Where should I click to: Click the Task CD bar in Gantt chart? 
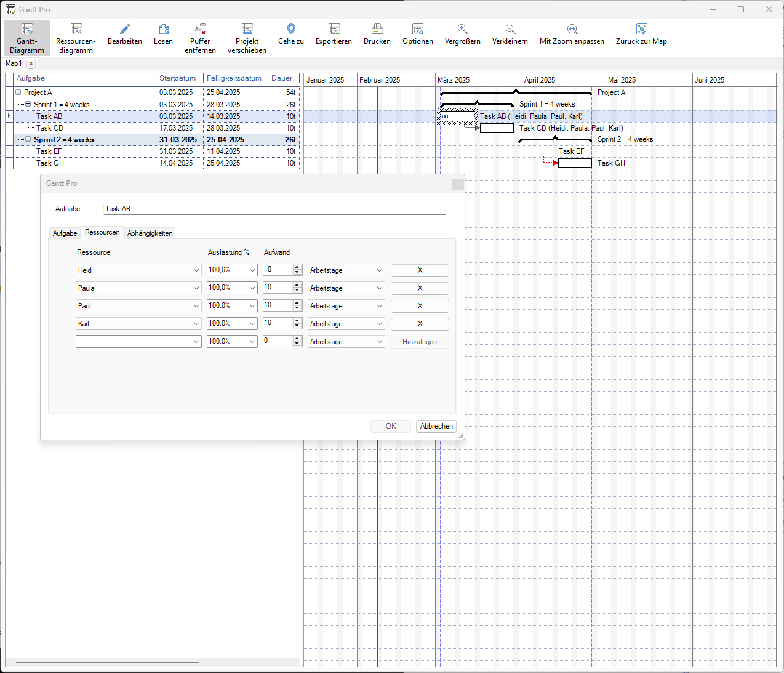(497, 128)
